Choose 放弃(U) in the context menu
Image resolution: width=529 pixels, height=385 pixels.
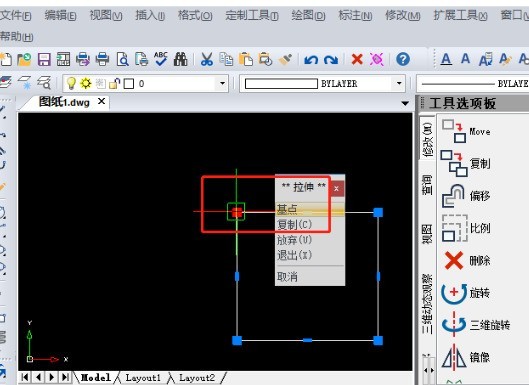click(x=310, y=240)
